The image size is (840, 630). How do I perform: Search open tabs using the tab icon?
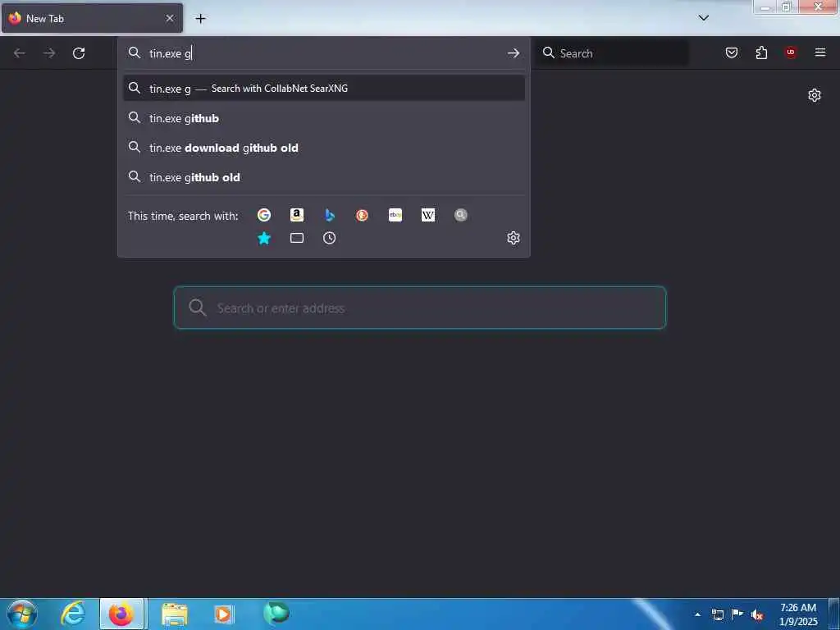(297, 238)
